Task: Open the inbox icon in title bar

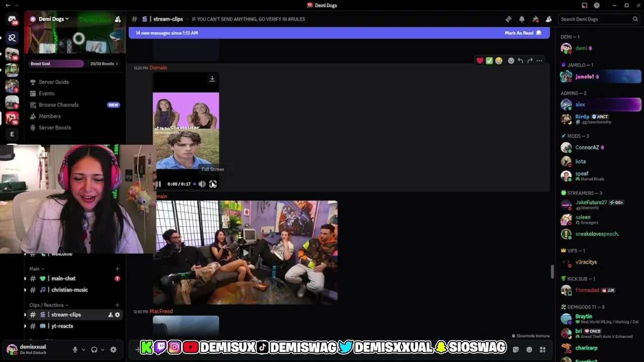Action: pos(584,6)
